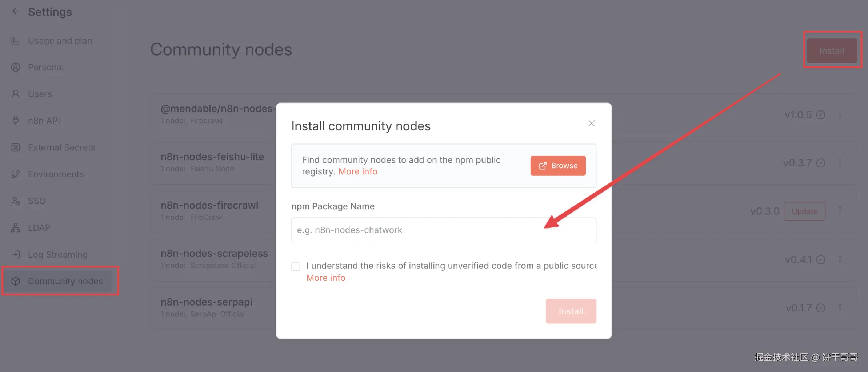Image resolution: width=868 pixels, height=372 pixels.
Task: Click the LDAP network icon
Action: [15, 228]
